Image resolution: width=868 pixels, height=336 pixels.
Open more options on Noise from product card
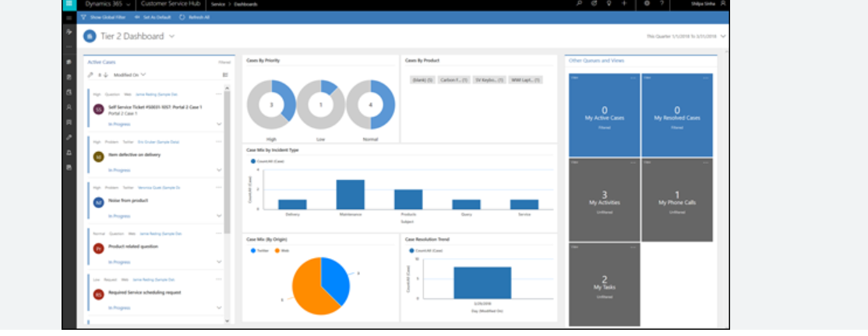coord(219,188)
